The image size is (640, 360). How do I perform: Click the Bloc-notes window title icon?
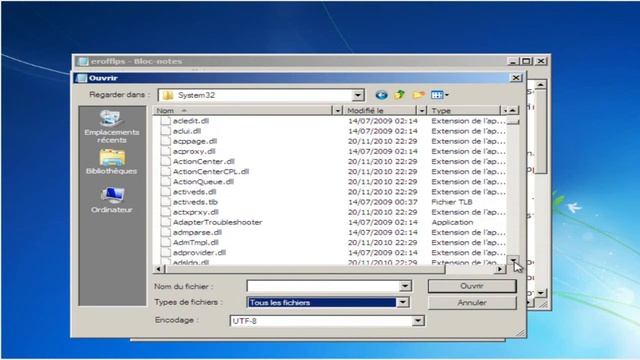coord(83,61)
